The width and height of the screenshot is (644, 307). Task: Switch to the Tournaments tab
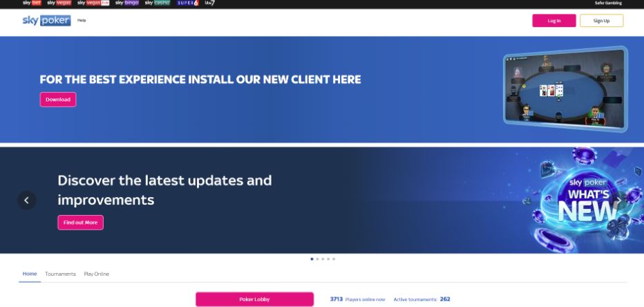click(60, 274)
